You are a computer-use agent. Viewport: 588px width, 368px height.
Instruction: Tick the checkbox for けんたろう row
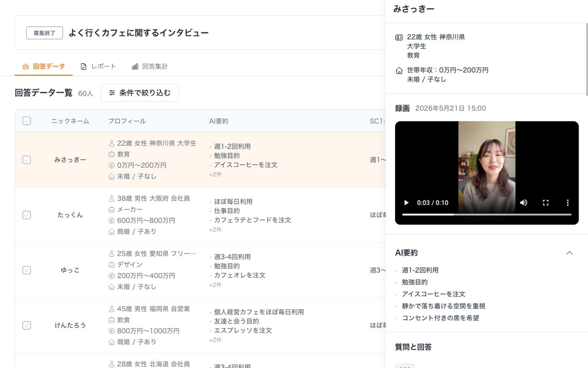27,325
